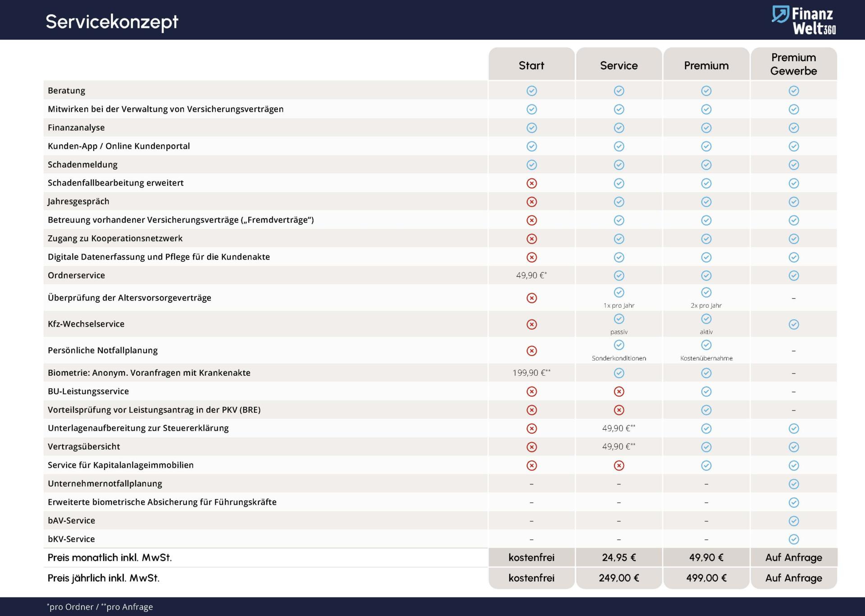Click the 'Kostenübernahme' note text
The height and width of the screenshot is (616, 865).
pos(706,358)
